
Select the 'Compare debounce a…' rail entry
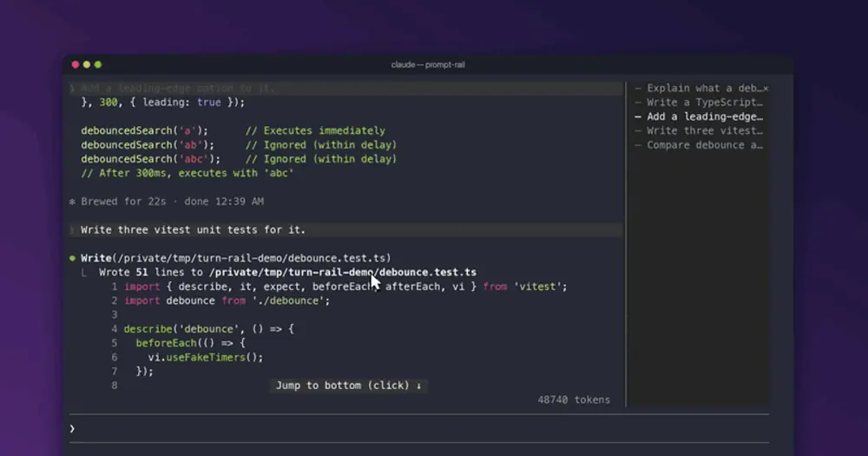(701, 145)
